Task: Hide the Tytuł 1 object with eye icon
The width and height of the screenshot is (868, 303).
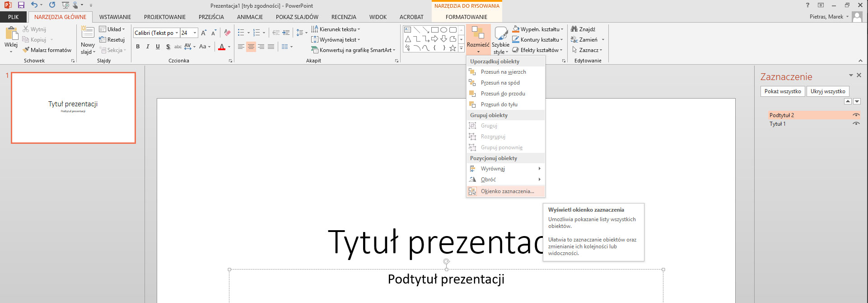Action: 855,124
